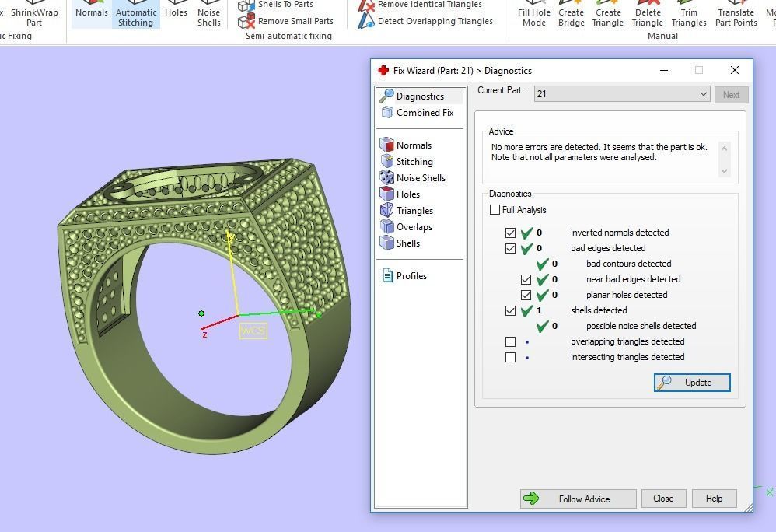The image size is (776, 532).
Task: Open the Holes fix page in sidebar
Action: coord(400,194)
